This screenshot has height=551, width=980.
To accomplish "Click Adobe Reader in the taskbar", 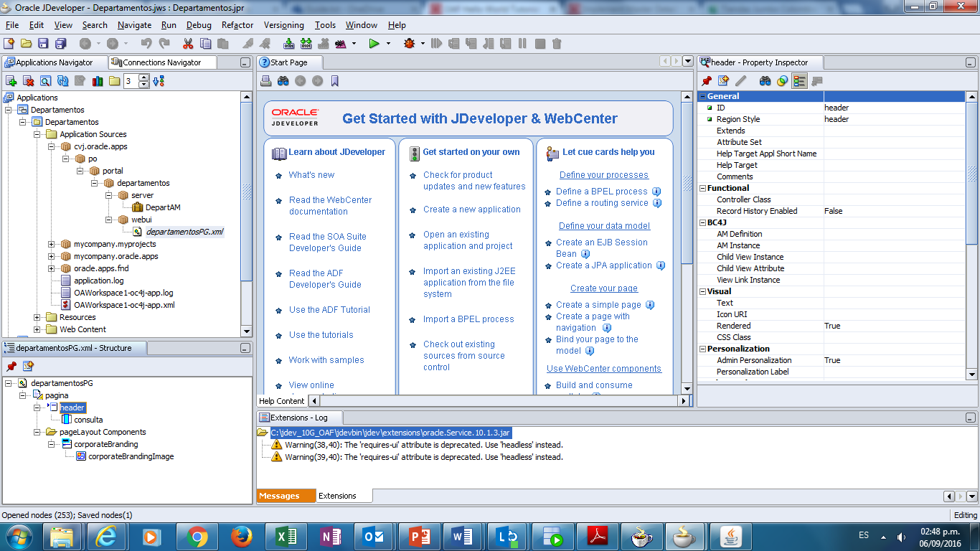I will (598, 536).
